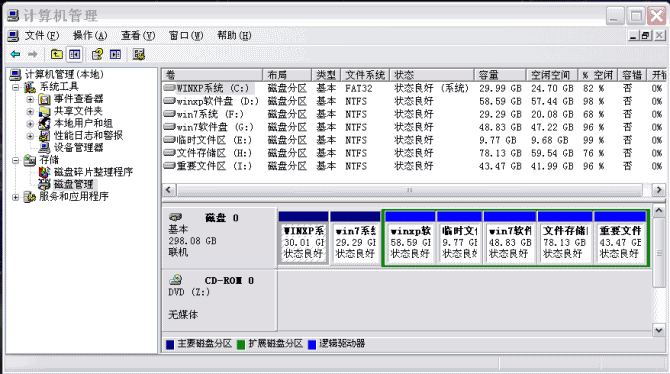Open the 文件(F) menu

[x=41, y=35]
